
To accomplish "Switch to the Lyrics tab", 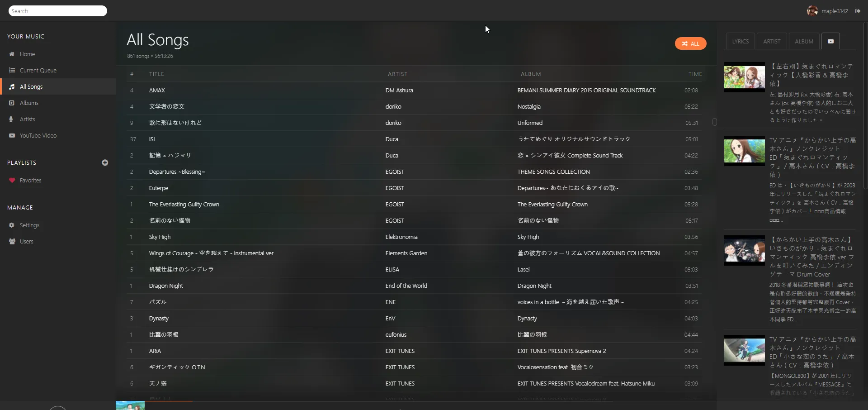I will (x=740, y=42).
